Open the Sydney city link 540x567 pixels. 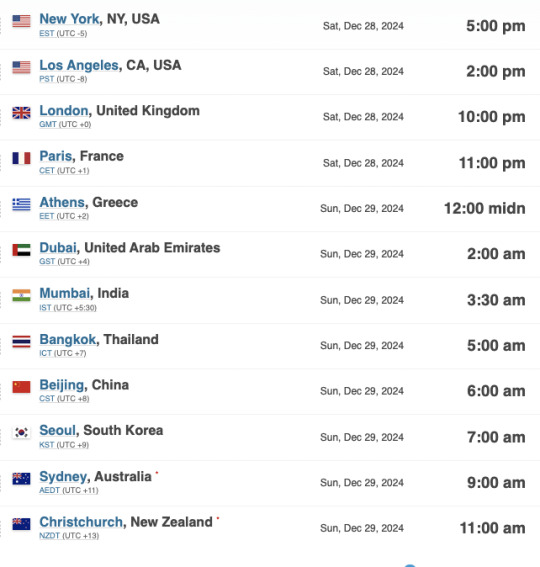pos(63,477)
